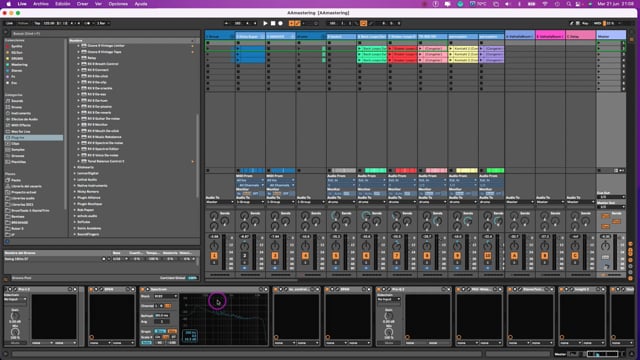Toggle track 2 activator button
The width and height of the screenshot is (640, 360).
click(244, 256)
